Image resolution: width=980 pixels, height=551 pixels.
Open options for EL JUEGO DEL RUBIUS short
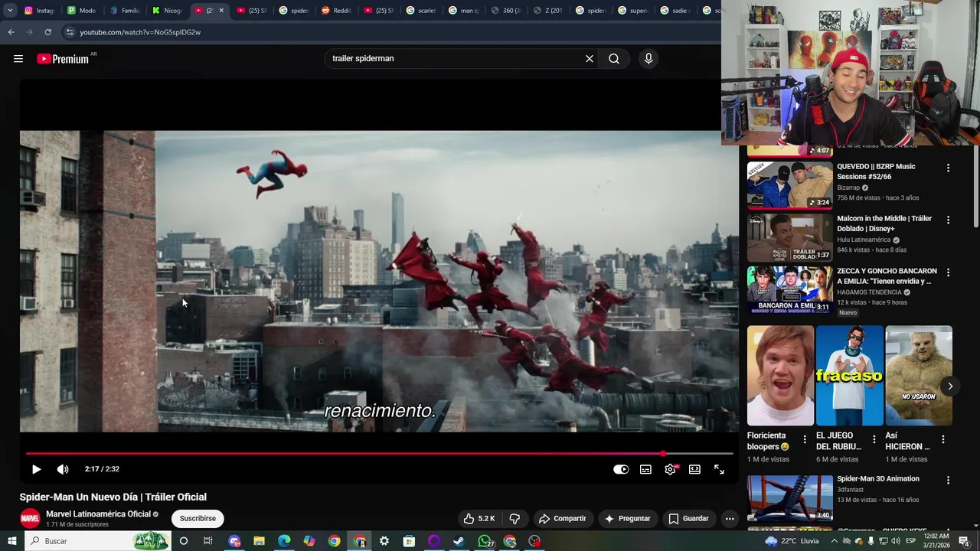(x=874, y=439)
